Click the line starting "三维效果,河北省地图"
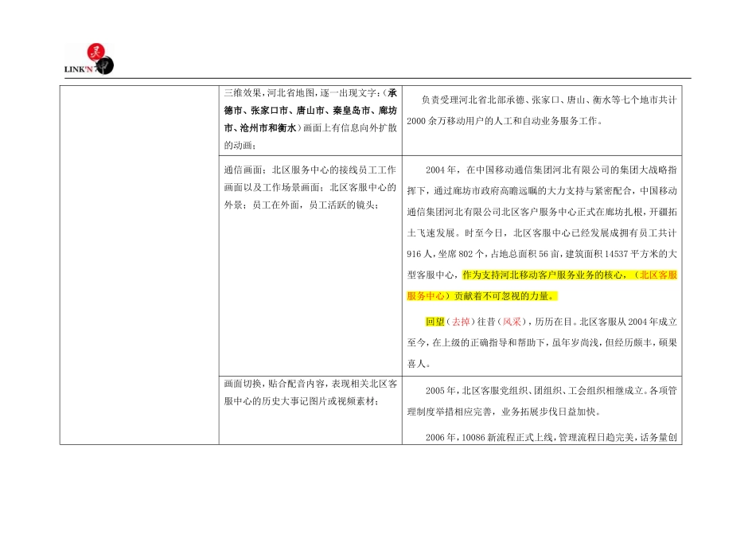Screen dimensions: 756x535 click(x=310, y=93)
